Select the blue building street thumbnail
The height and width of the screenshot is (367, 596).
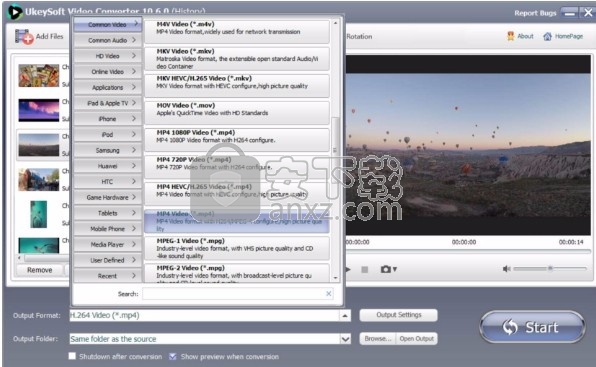[x=39, y=180]
